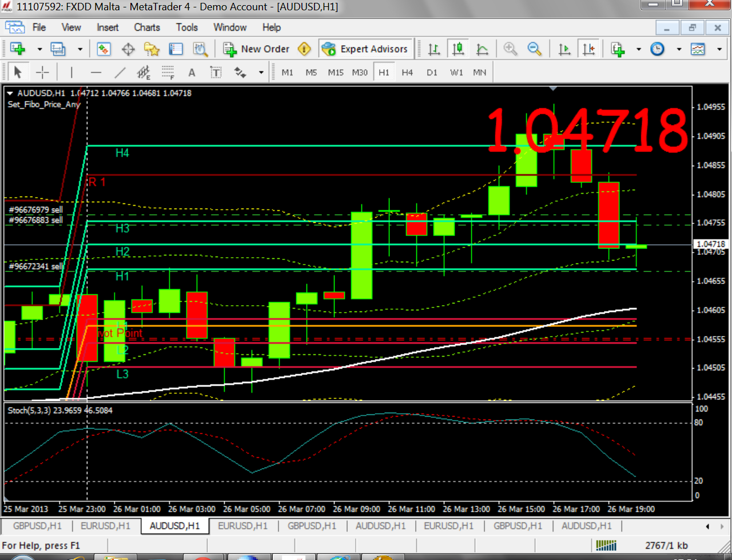Toggle chart Auto Scroll
The height and width of the screenshot is (560, 732).
pyautogui.click(x=564, y=49)
